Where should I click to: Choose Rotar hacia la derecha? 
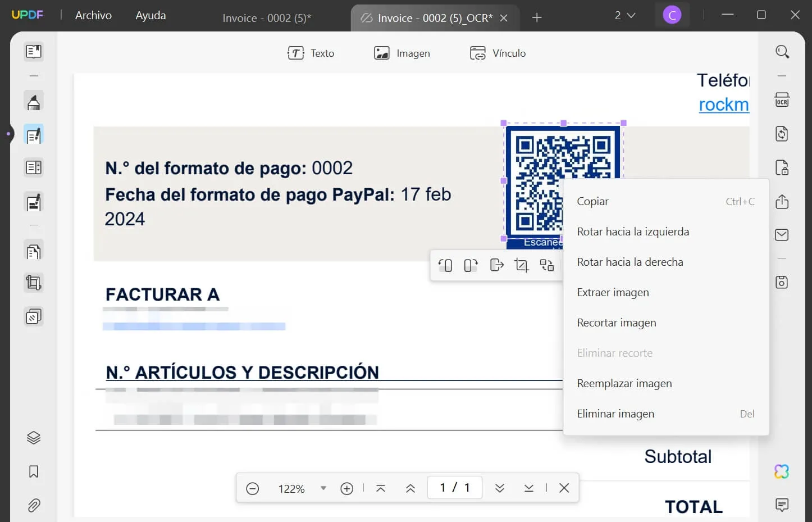coord(666,262)
